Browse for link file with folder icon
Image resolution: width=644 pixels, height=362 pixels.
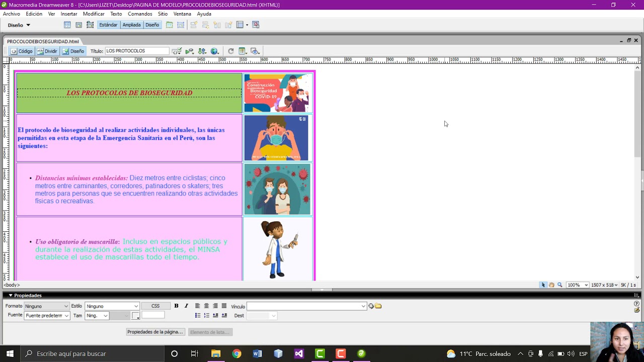pos(378,306)
